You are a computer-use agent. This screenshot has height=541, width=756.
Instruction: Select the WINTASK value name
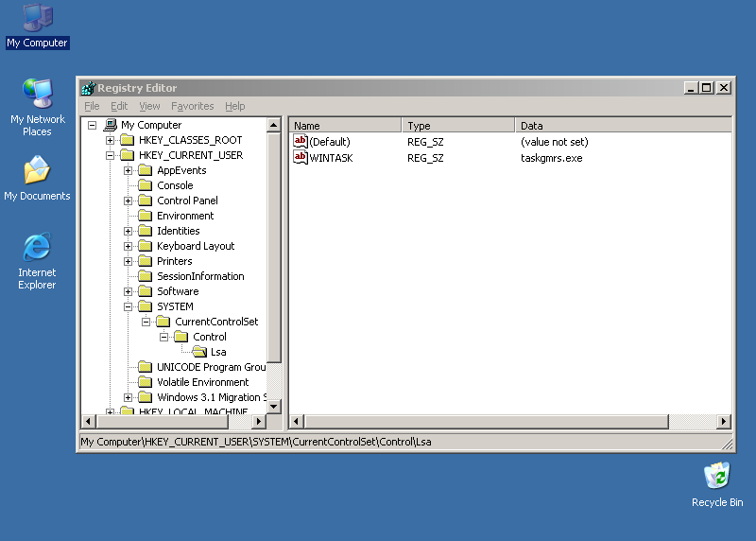click(331, 158)
